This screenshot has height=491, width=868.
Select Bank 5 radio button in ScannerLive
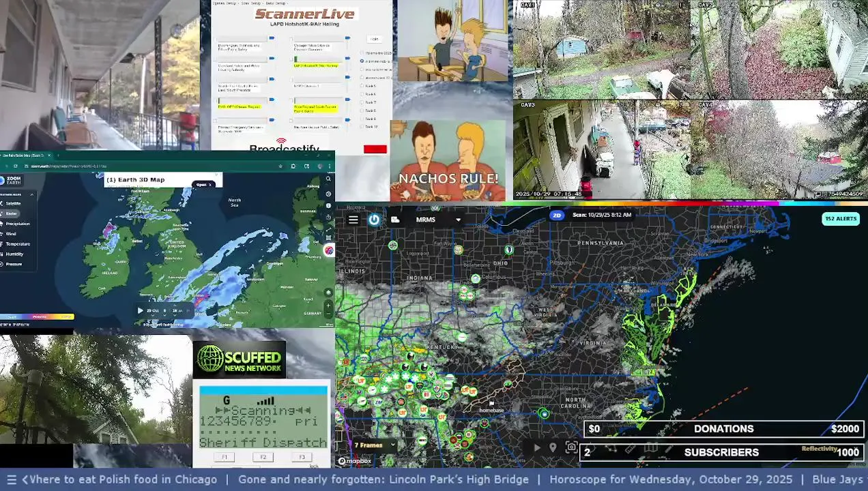click(x=362, y=86)
